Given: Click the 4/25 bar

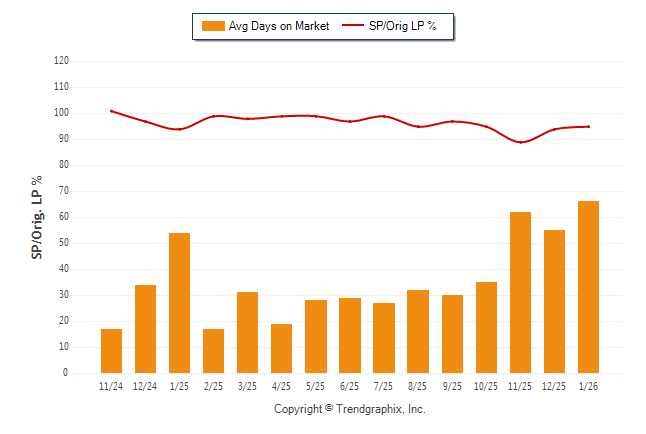Looking at the screenshot, I should point(282,348).
